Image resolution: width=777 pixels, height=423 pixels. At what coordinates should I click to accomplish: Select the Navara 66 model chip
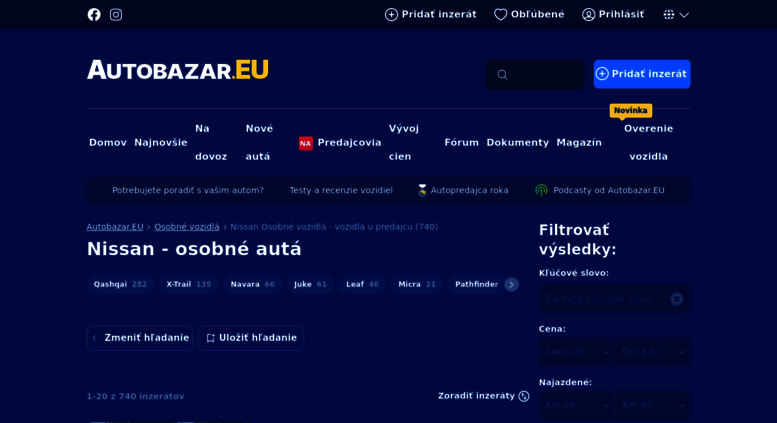[x=253, y=284]
